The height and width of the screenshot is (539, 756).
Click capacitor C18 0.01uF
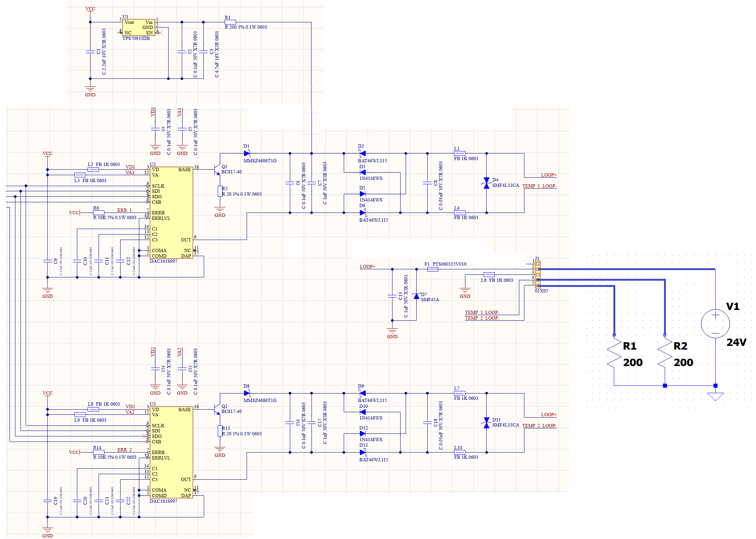click(x=427, y=422)
